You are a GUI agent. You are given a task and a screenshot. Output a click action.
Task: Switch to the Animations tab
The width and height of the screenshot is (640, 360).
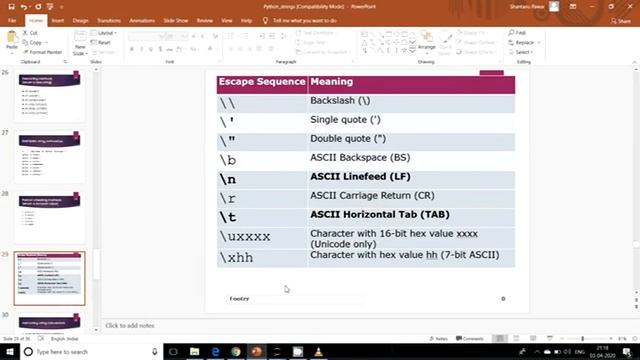(x=142, y=20)
